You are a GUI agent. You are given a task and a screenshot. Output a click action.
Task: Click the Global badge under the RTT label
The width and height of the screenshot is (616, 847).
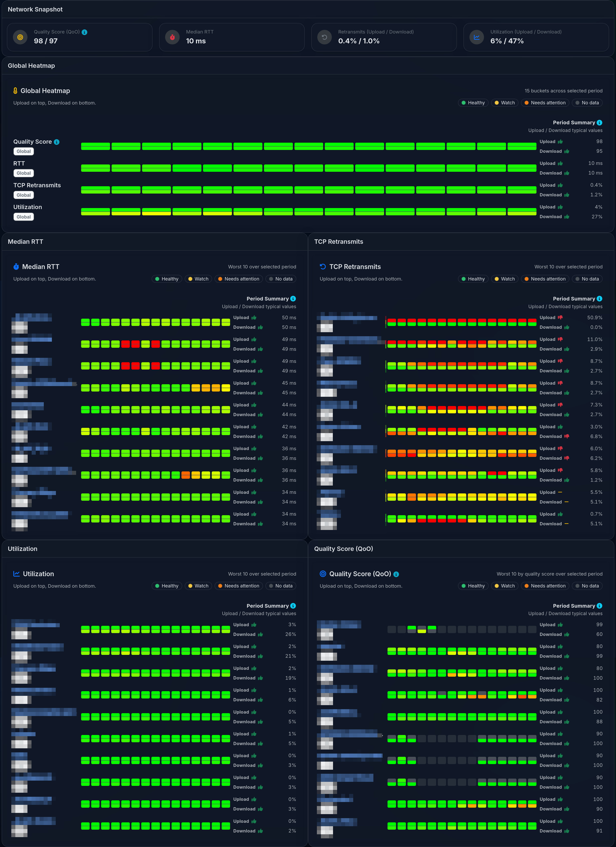(24, 173)
